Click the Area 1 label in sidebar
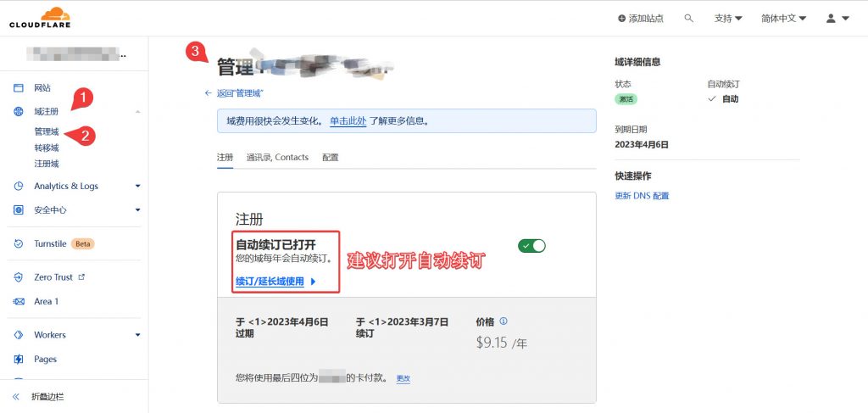Viewport: 868px width, 413px height. point(46,301)
